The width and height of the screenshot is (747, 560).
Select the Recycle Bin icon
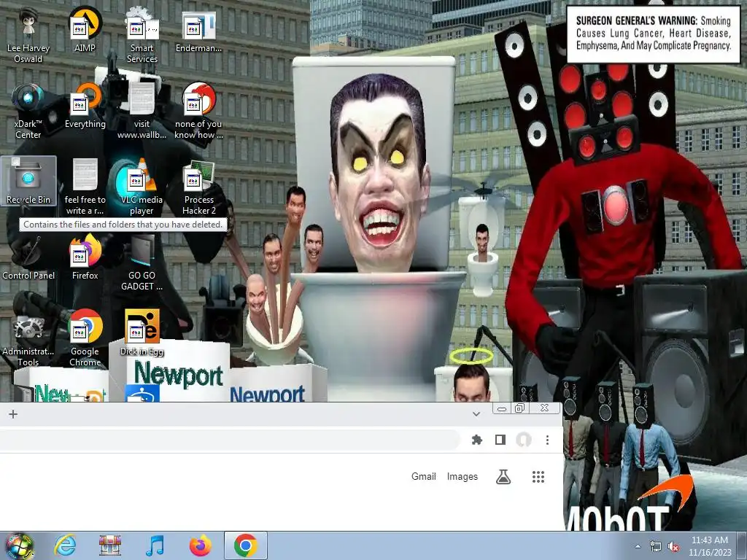(x=28, y=182)
